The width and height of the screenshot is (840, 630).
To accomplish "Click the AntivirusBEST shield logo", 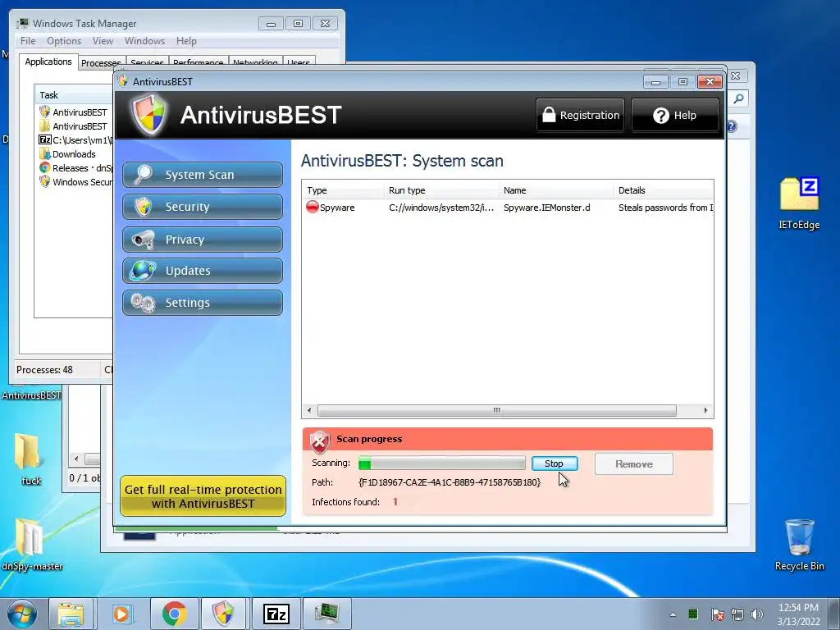I will coord(149,115).
